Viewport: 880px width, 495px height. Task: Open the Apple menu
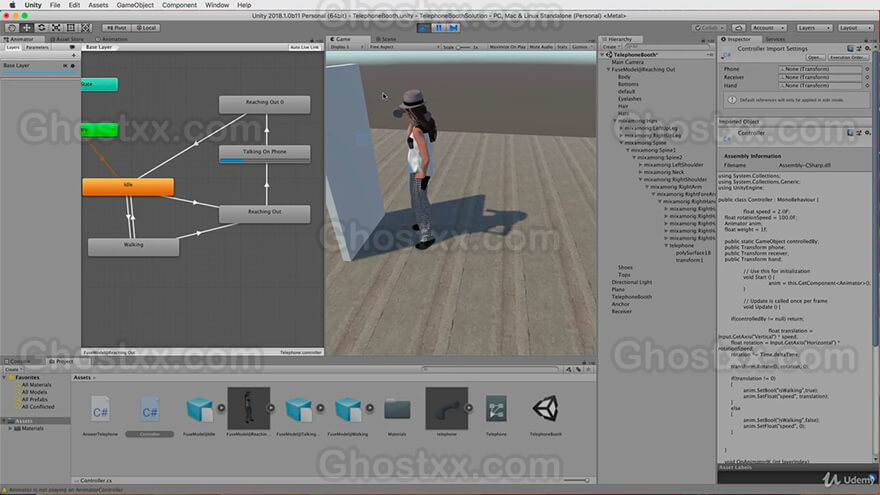point(12,5)
